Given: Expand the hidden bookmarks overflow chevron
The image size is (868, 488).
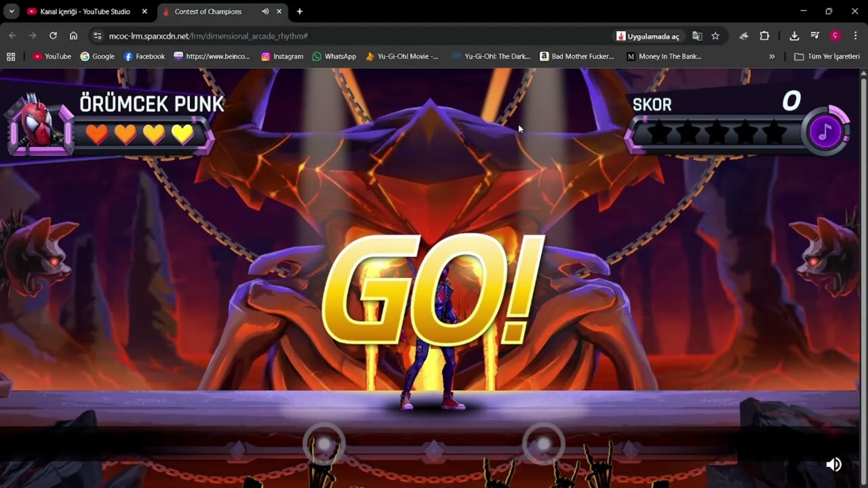Looking at the screenshot, I should coord(772,56).
